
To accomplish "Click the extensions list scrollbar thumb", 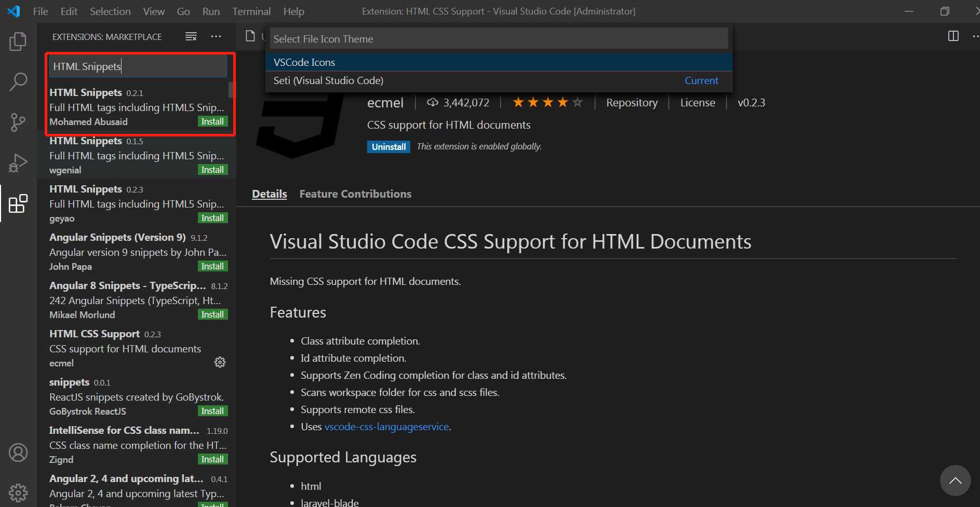I will click(x=231, y=89).
